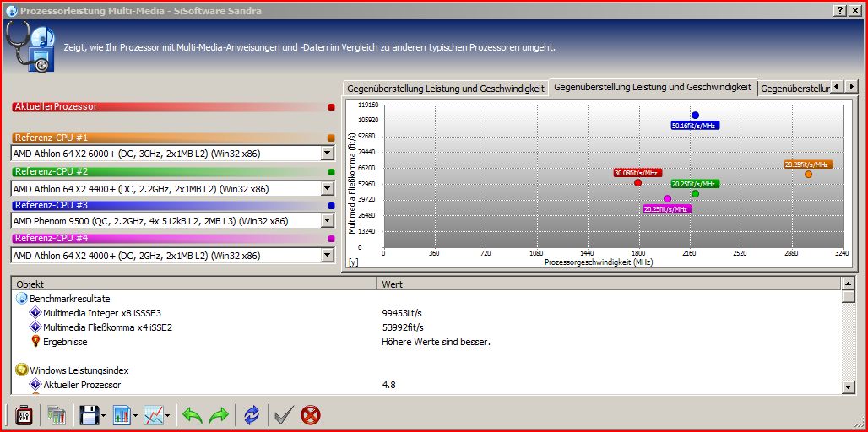Open the bar chart icon's dropdown arrow

(x=135, y=415)
